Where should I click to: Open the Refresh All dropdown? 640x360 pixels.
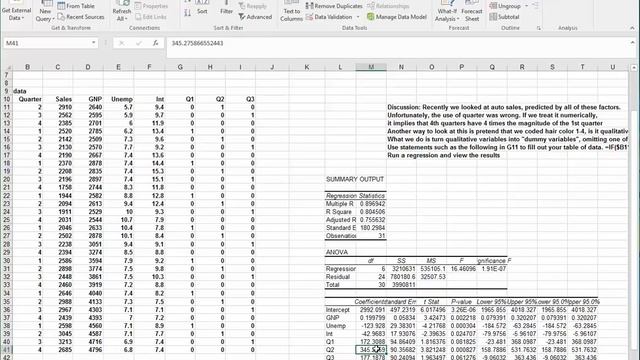point(121,12)
